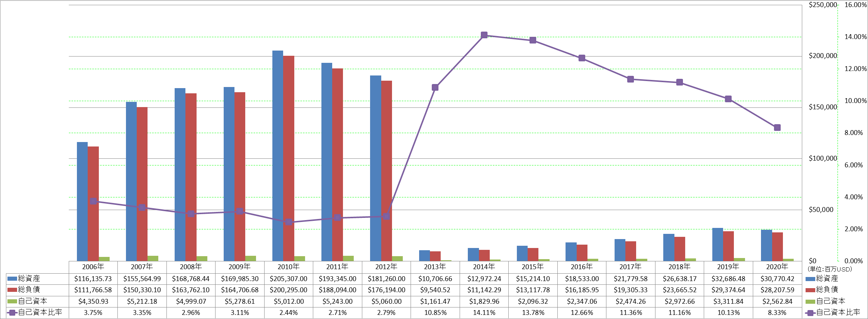The image size is (868, 319).
Task: Click the $4,350.93 cell
Action: [x=93, y=302]
